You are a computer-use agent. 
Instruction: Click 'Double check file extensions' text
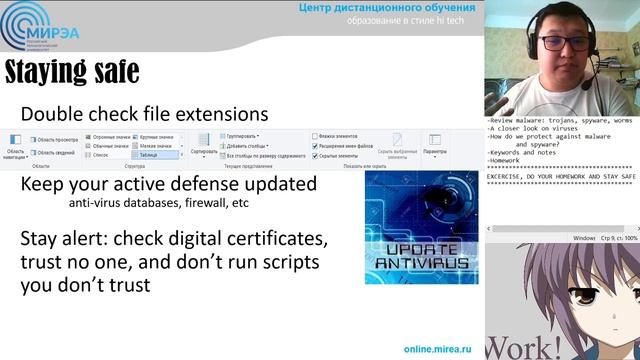pos(144,114)
